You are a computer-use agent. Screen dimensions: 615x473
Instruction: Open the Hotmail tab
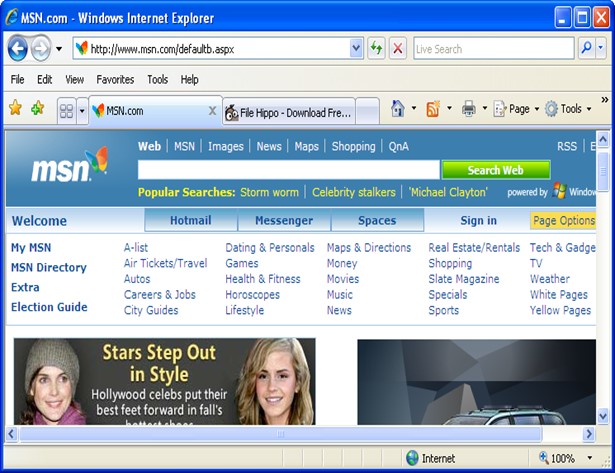click(x=191, y=220)
